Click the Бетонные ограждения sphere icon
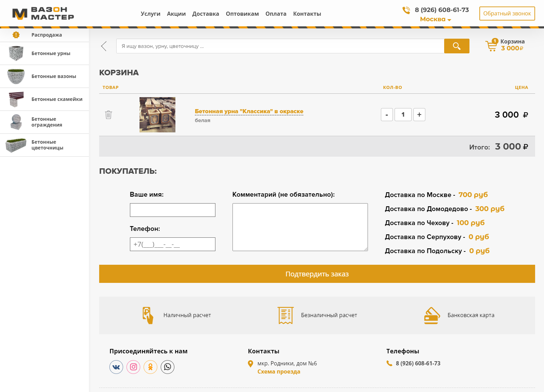The image size is (544, 392). [x=16, y=122]
